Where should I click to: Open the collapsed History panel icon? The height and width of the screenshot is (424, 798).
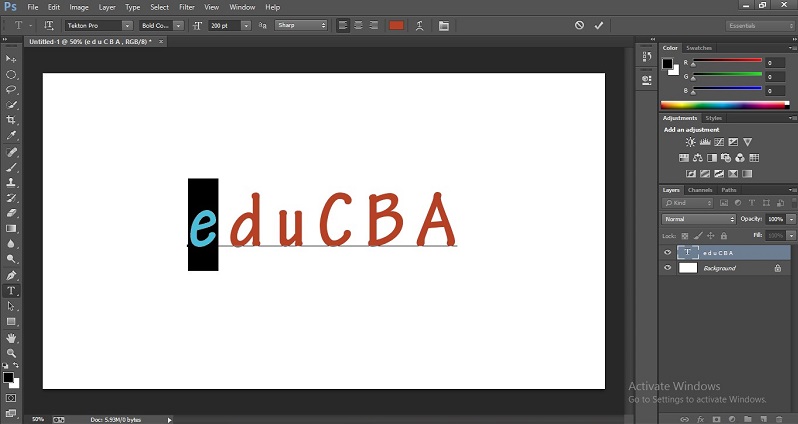click(x=647, y=57)
